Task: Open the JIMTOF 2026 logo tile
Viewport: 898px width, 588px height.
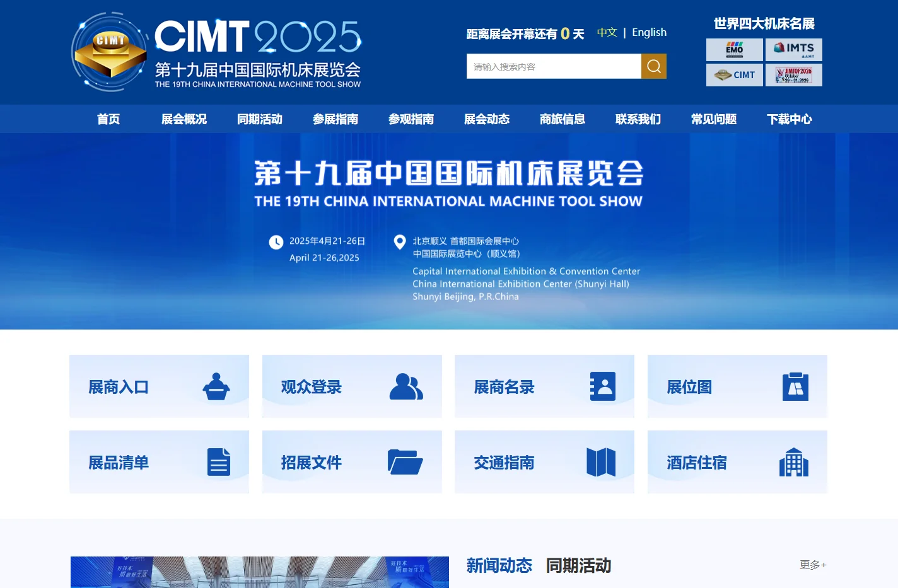Action: [794, 75]
